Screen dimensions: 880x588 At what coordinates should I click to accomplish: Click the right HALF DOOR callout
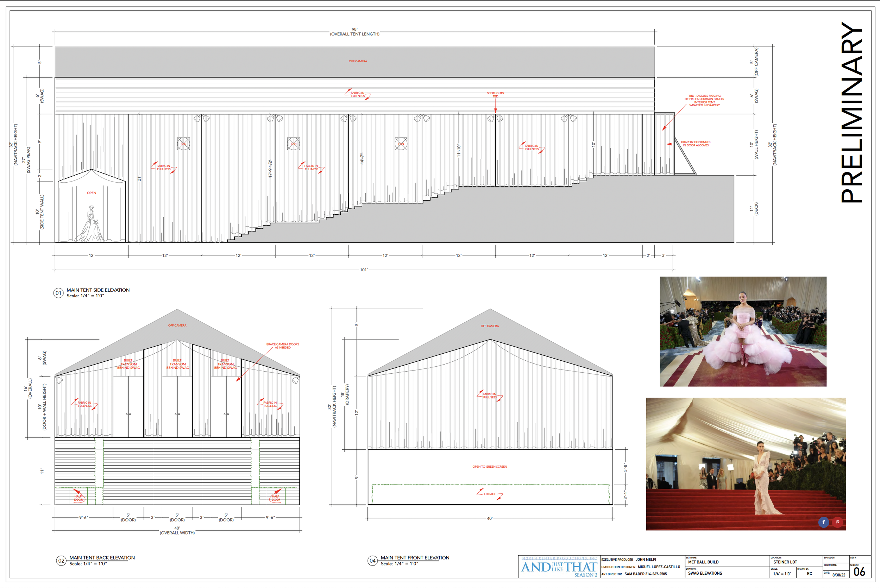276,498
